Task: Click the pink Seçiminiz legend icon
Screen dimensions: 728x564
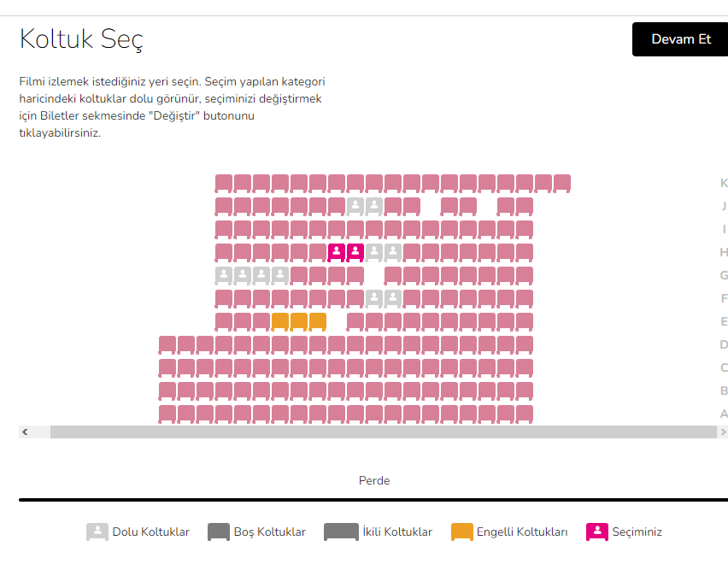Action: tap(597, 532)
